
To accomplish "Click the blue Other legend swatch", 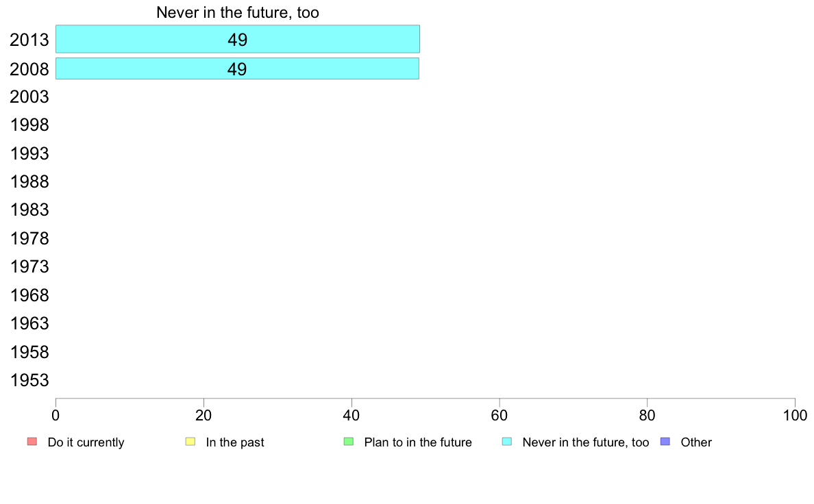I will [665, 442].
